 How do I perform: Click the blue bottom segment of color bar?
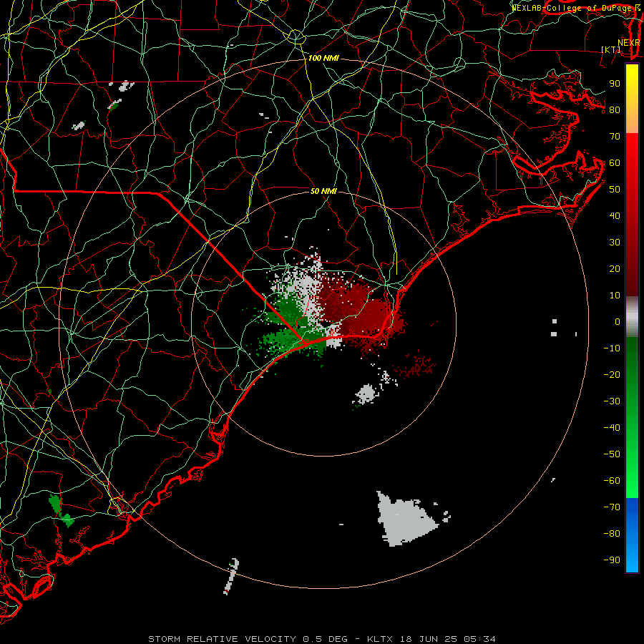coord(632,535)
